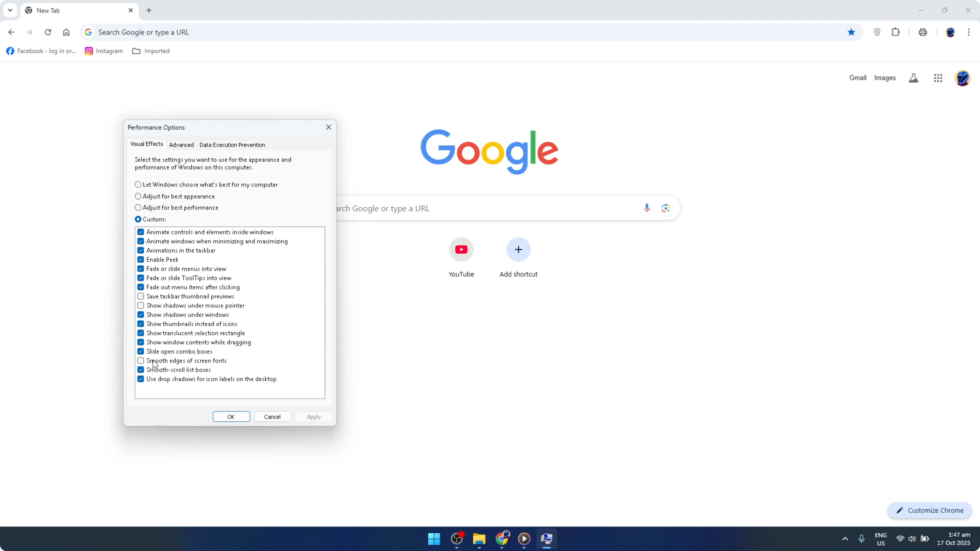Switch to the Visual Effects tab
The height and width of the screenshot is (551, 980).
click(x=146, y=144)
